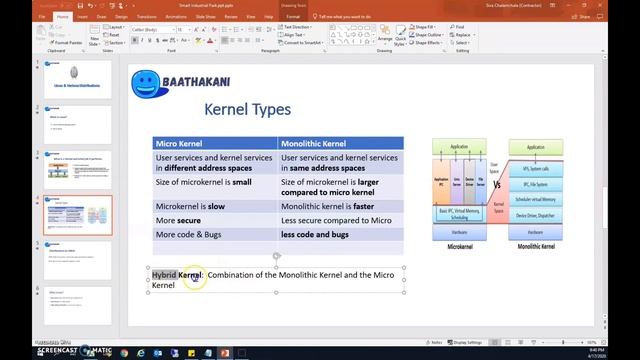The width and height of the screenshot is (640, 360).
Task: Click the Replace button
Action: [x=460, y=35]
